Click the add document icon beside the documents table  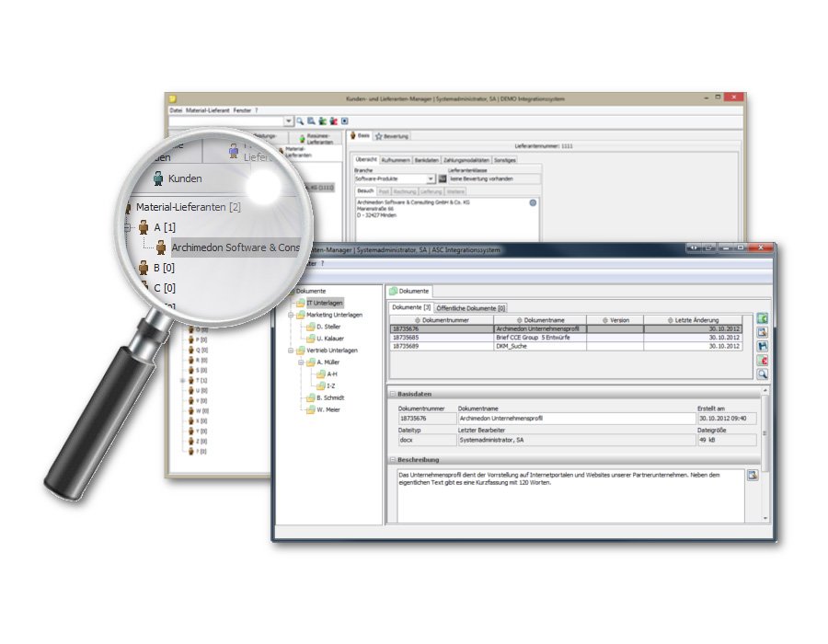[762, 319]
